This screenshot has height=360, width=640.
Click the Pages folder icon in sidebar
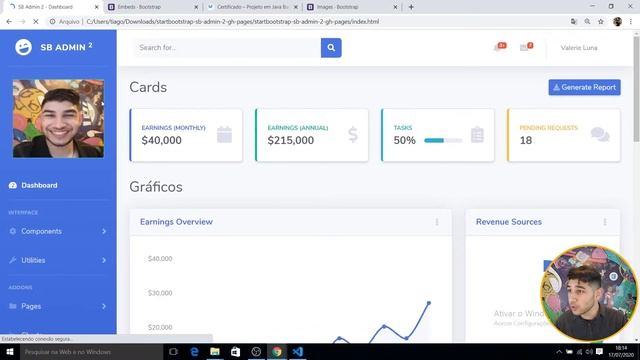(x=13, y=306)
